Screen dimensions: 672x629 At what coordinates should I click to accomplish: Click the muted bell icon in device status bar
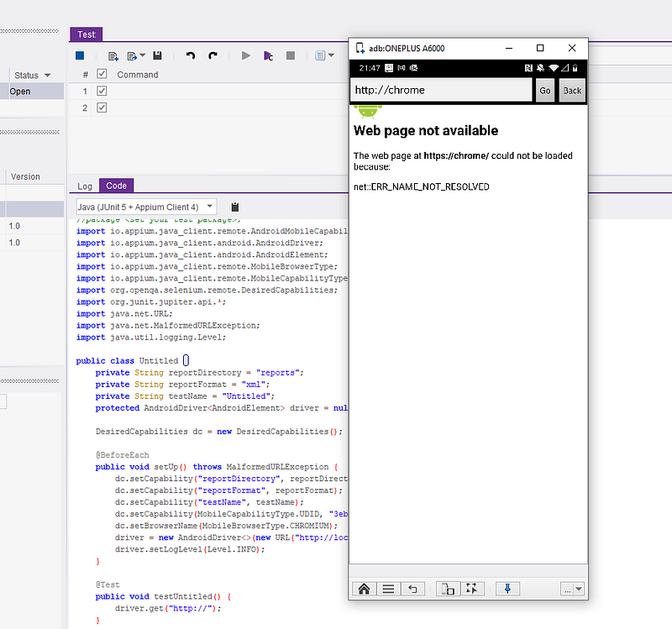pos(540,68)
